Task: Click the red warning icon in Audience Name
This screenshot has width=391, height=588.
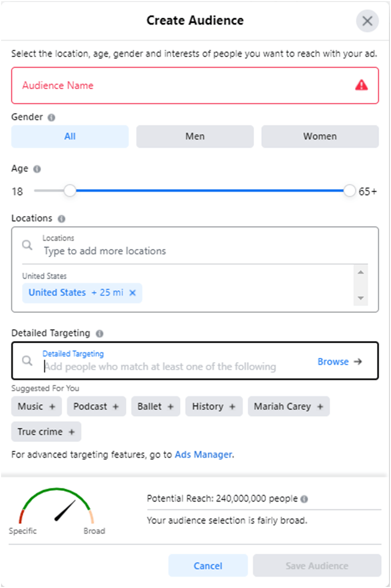Action: click(361, 85)
